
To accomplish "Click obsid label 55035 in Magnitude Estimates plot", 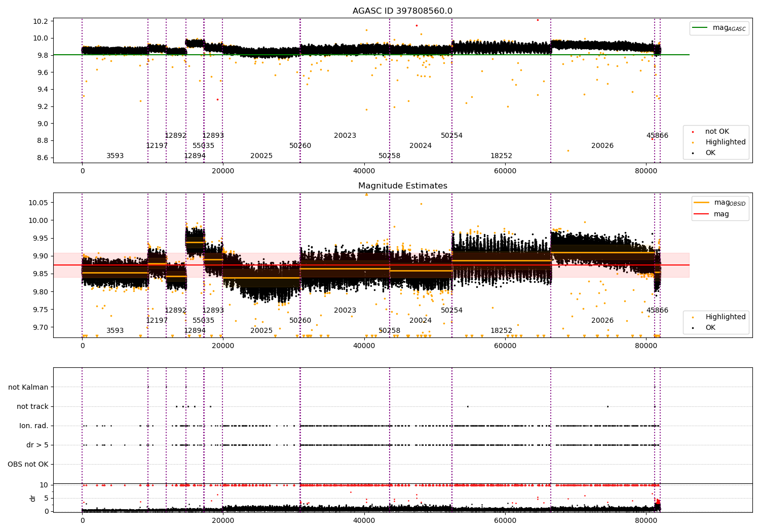I will tap(203, 321).
